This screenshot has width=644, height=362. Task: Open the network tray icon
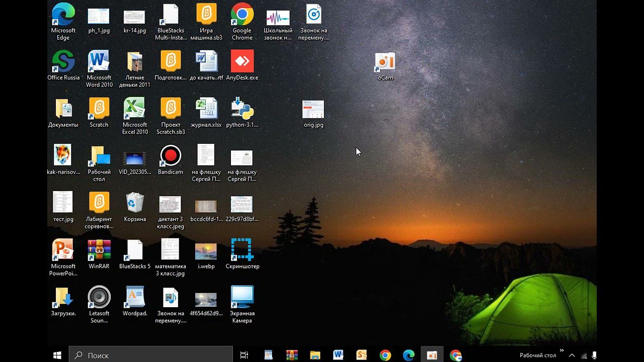tap(584, 355)
